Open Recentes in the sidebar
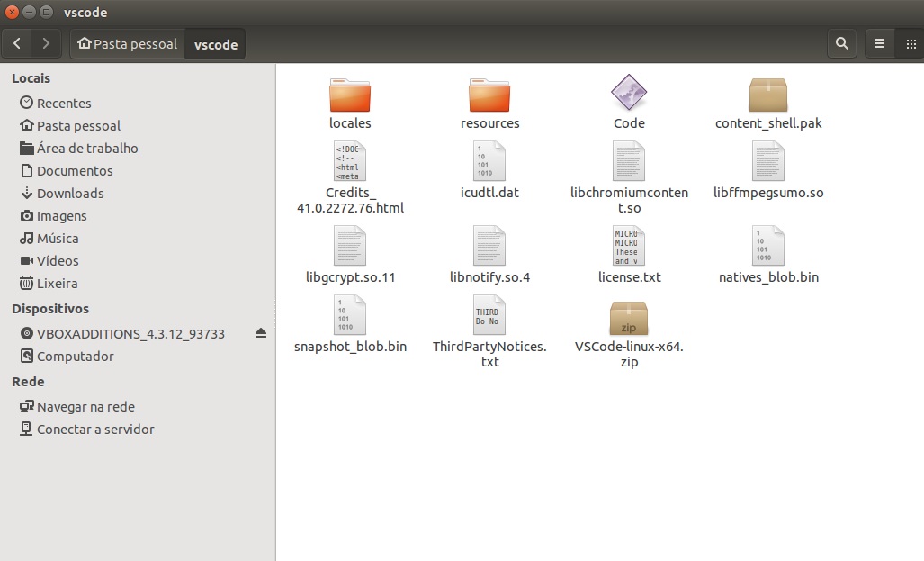This screenshot has height=561, width=924. coord(63,103)
